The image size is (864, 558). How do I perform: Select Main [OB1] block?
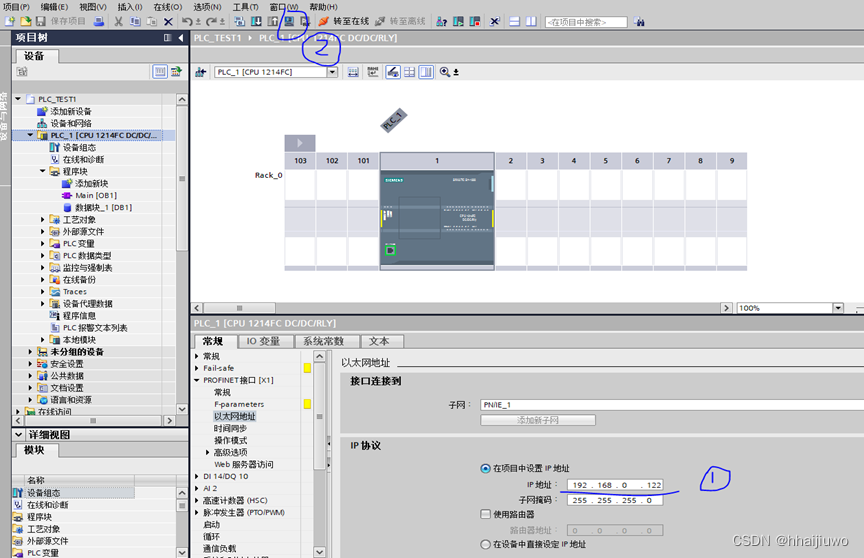pos(96,195)
